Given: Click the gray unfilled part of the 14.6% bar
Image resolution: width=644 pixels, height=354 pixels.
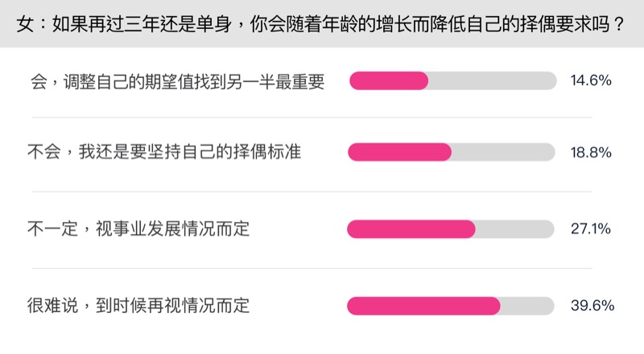Looking at the screenshot, I should click(492, 80).
